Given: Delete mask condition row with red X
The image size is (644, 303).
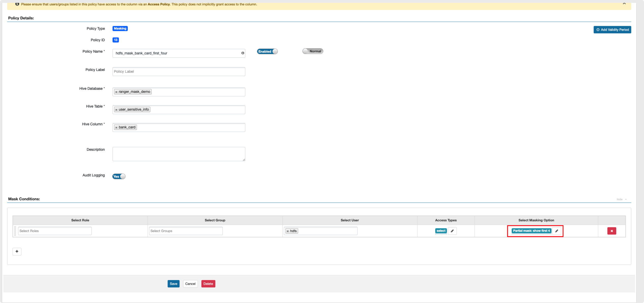Looking at the screenshot, I should (611, 231).
